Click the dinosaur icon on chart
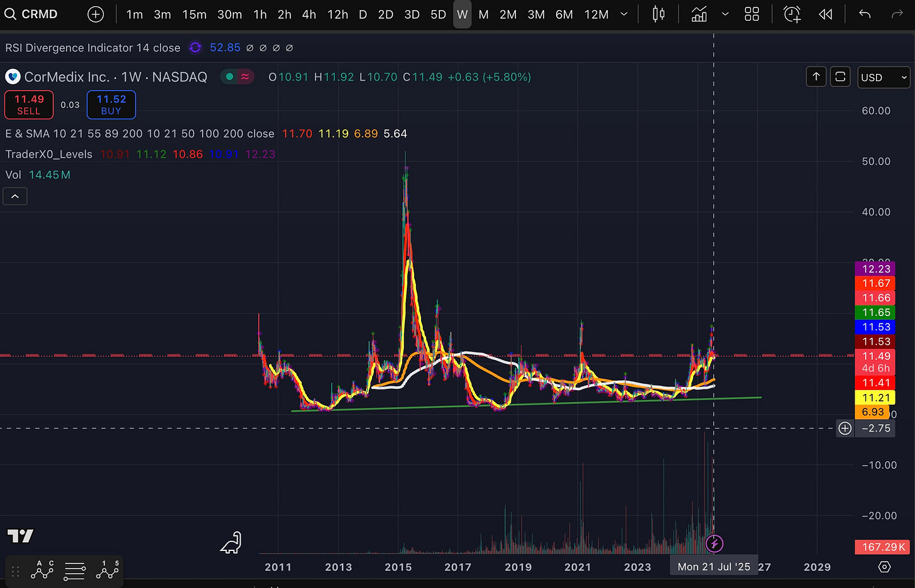Image resolution: width=915 pixels, height=588 pixels. tap(231, 543)
